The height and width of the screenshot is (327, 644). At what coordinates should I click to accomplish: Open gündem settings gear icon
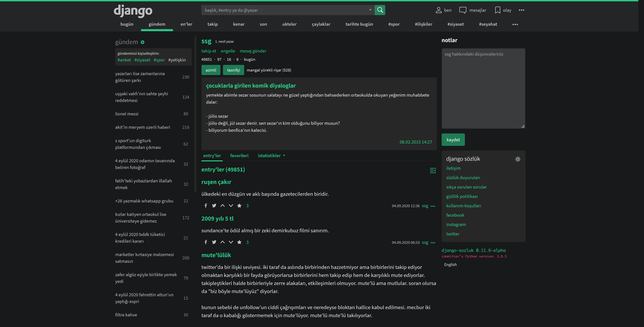pos(143,42)
